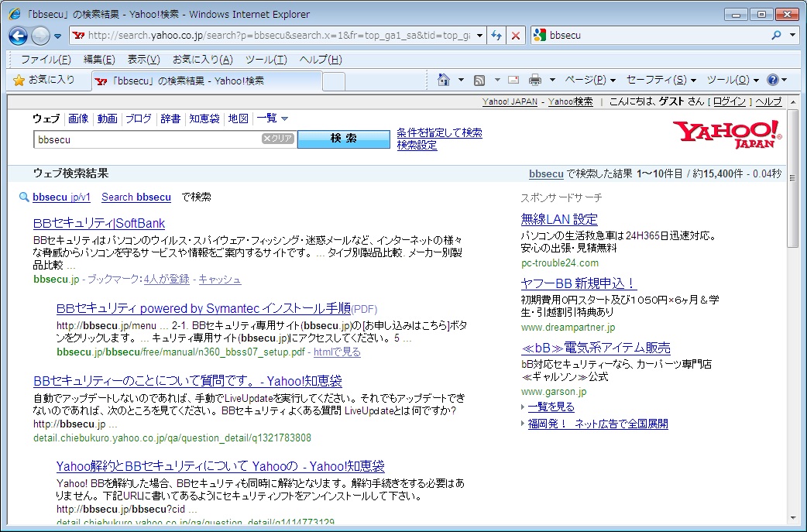807x532 pixels.
Task: Click the ヘルプ link in the page header
Action: pos(769,102)
